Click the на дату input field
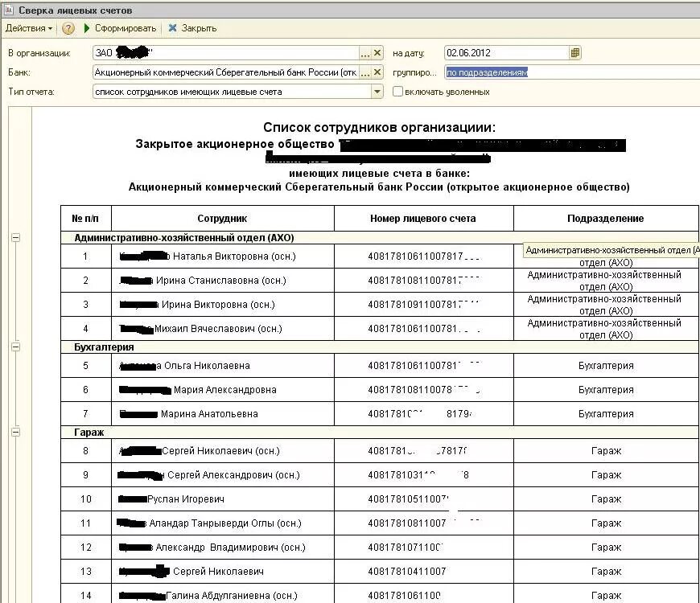The width and height of the screenshot is (700, 603). (x=507, y=53)
